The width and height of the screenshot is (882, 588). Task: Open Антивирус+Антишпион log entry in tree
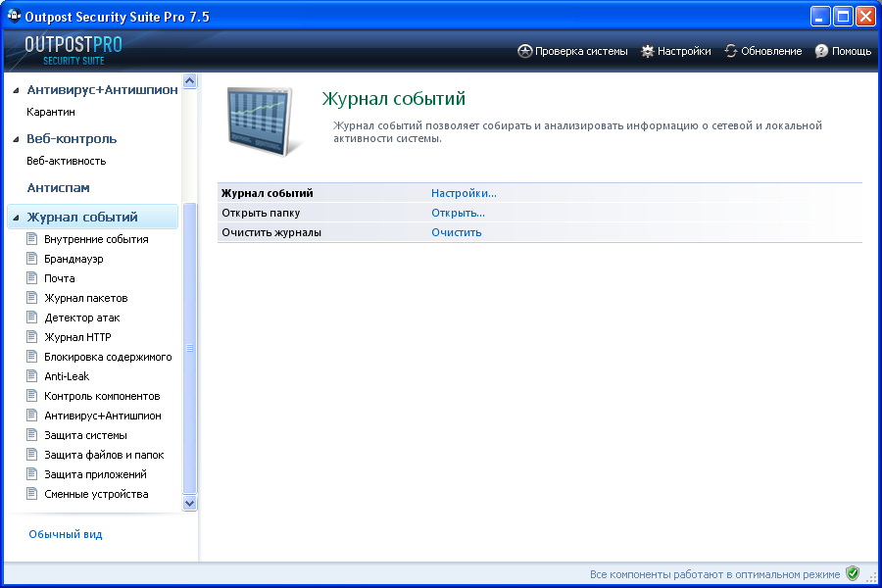click(103, 416)
